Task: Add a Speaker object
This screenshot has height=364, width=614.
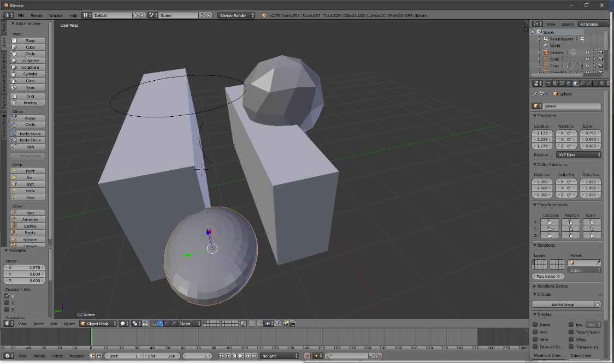Action: coord(27,240)
